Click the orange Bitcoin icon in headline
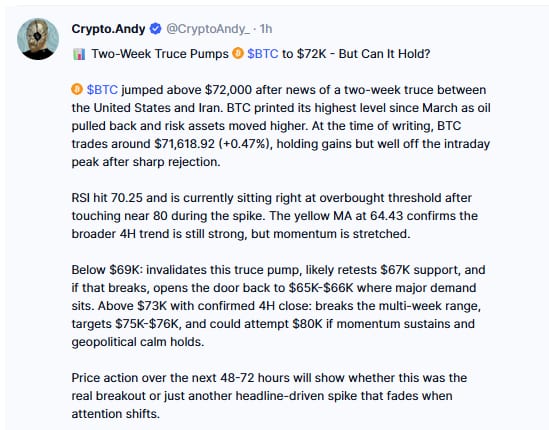The image size is (549, 430). (x=238, y=54)
